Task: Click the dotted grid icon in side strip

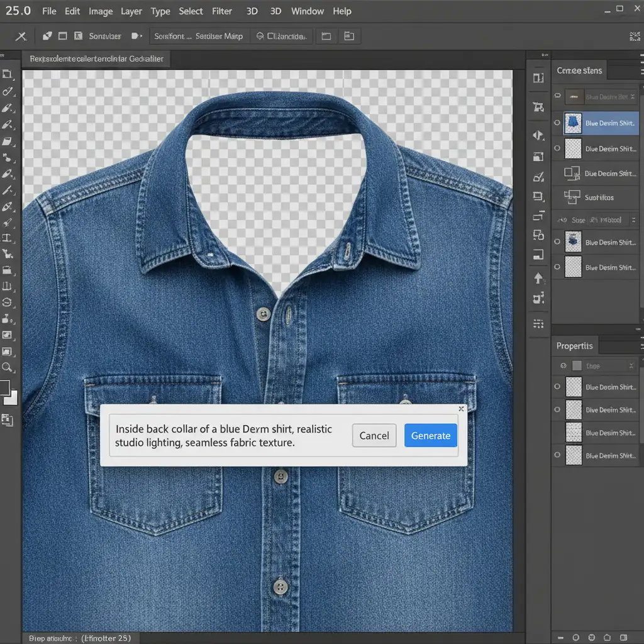Action: click(x=538, y=323)
